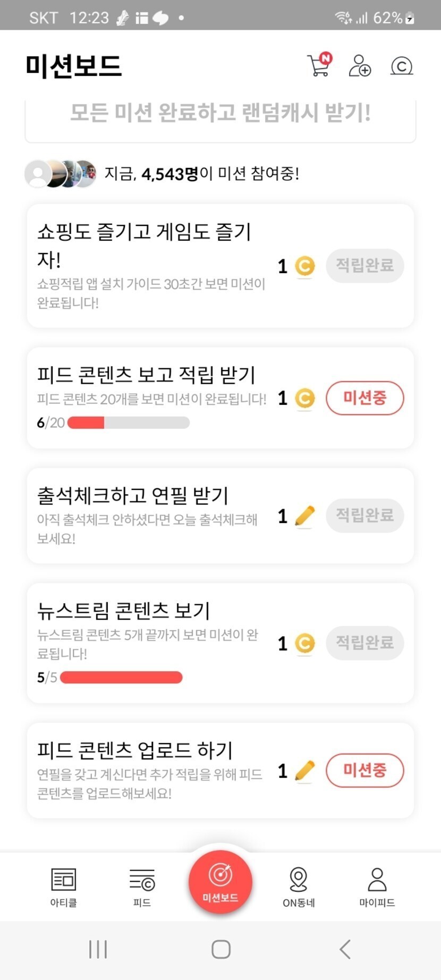Go to 마이피드 profile tab

pos(377,886)
